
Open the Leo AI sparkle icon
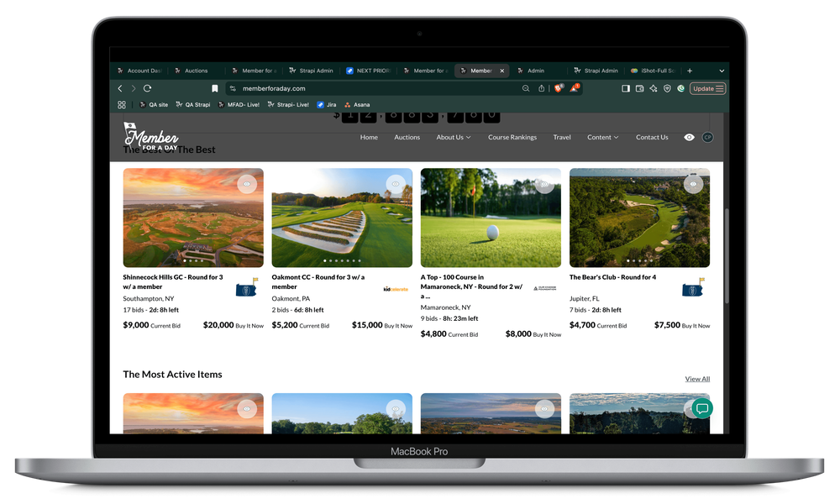pos(653,88)
